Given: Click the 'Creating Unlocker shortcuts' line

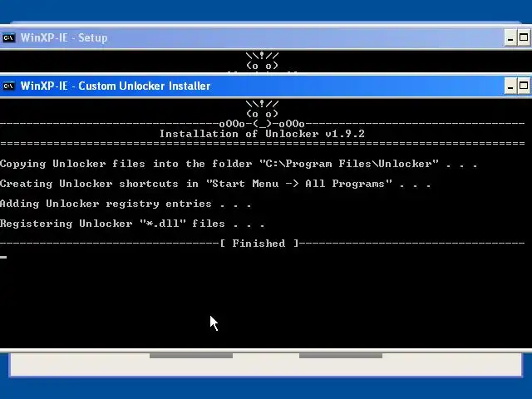Looking at the screenshot, I should coord(215,184).
